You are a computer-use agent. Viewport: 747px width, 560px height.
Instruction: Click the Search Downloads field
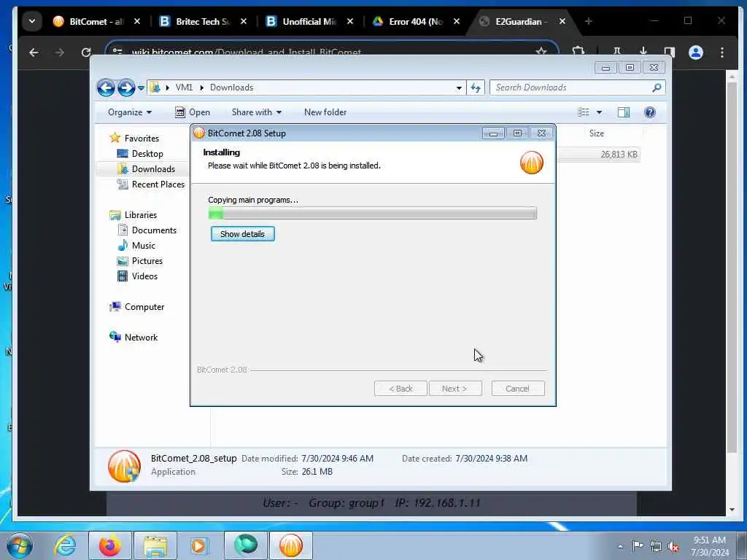572,87
